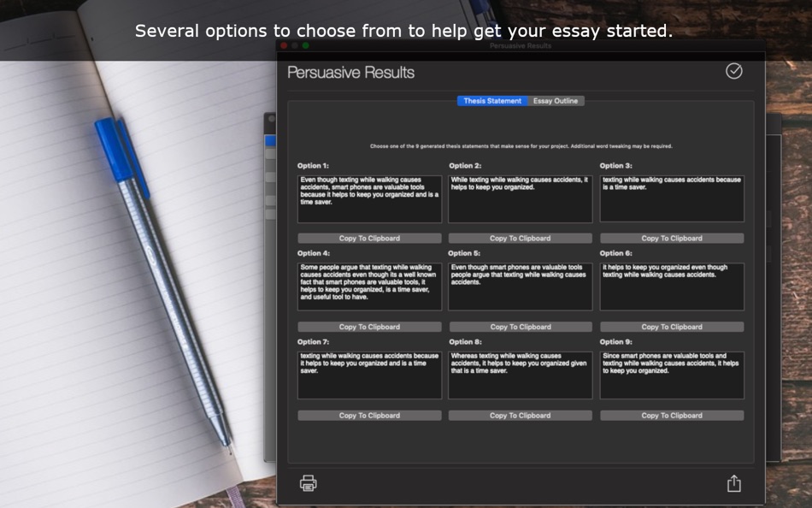Click inside Option 6 thesis text box
Viewport: 812px width, 508px height.
point(672,286)
